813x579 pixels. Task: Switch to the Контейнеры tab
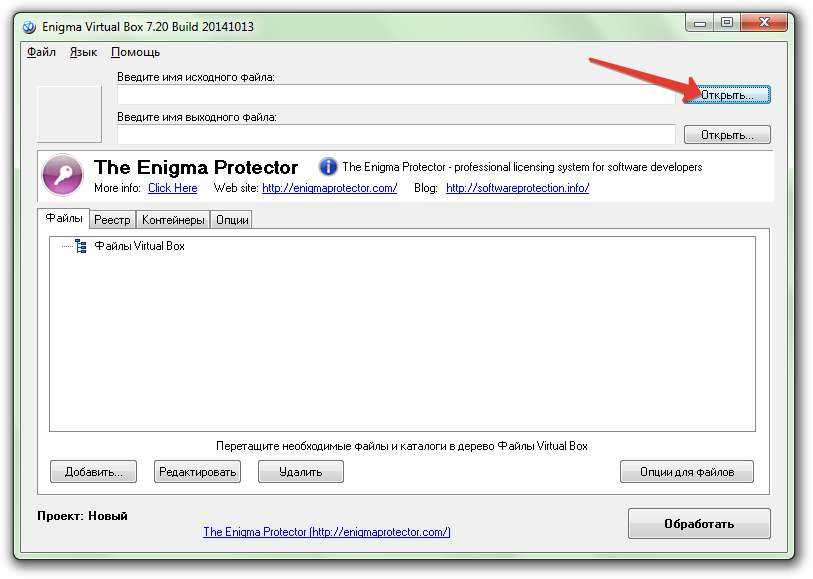pos(173,220)
